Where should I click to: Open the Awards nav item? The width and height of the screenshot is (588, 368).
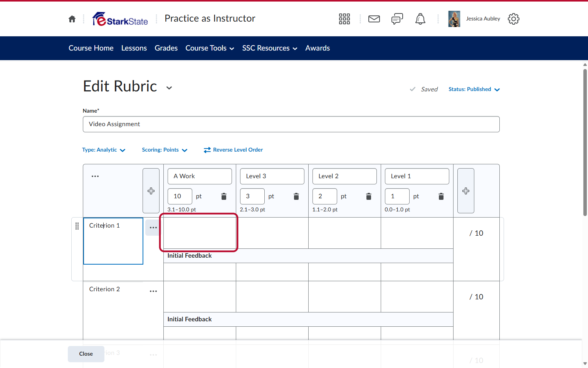coord(318,48)
